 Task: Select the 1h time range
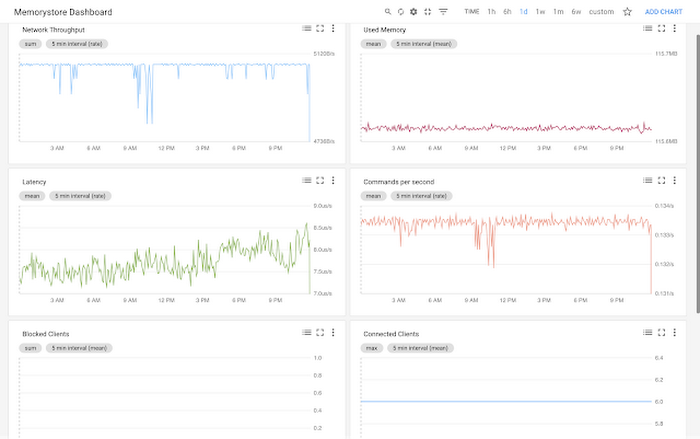pos(492,12)
